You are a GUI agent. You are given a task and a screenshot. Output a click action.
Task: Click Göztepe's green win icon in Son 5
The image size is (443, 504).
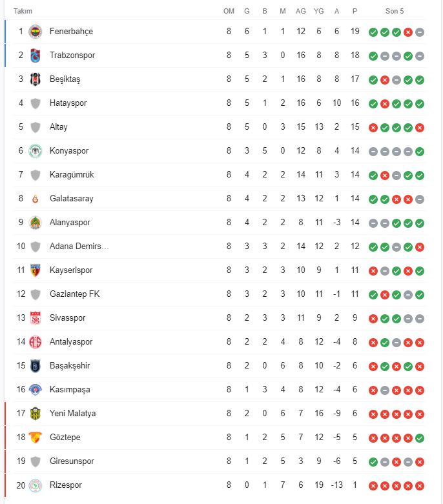[x=420, y=438]
